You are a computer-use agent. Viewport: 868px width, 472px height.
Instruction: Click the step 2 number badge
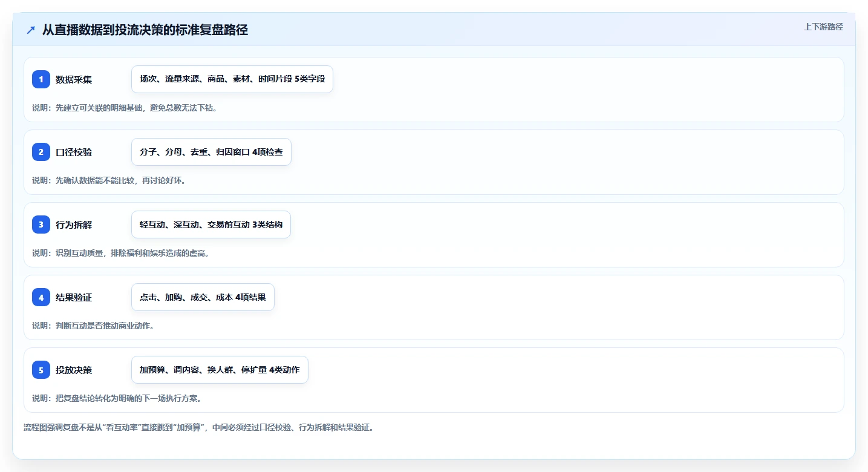click(41, 152)
